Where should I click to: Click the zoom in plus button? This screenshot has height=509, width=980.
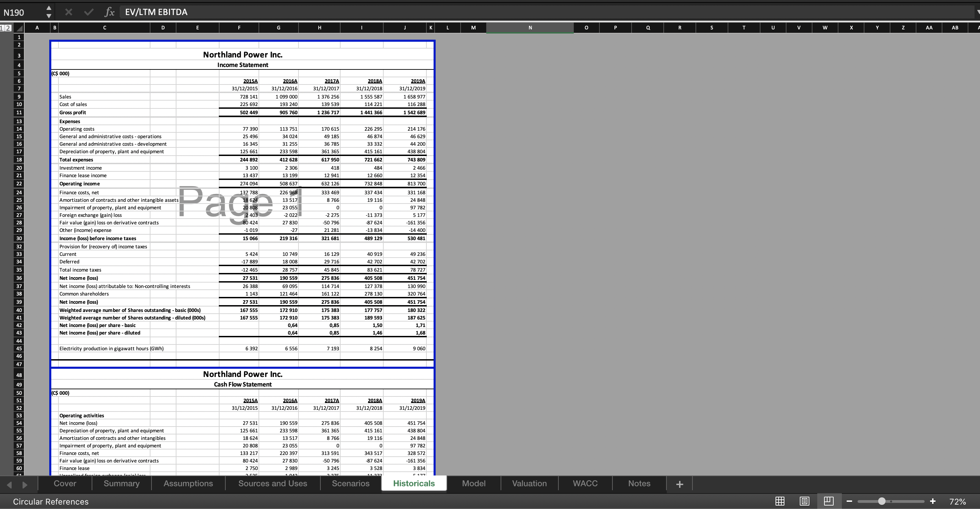pos(932,501)
